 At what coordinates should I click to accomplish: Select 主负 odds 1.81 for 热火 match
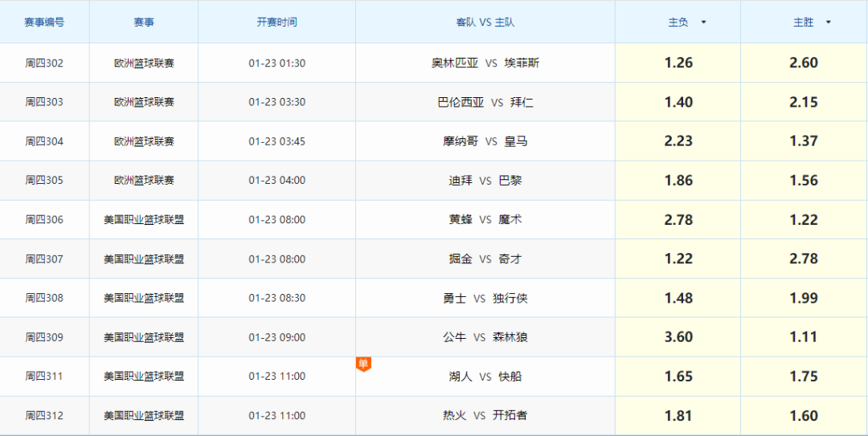point(678,416)
